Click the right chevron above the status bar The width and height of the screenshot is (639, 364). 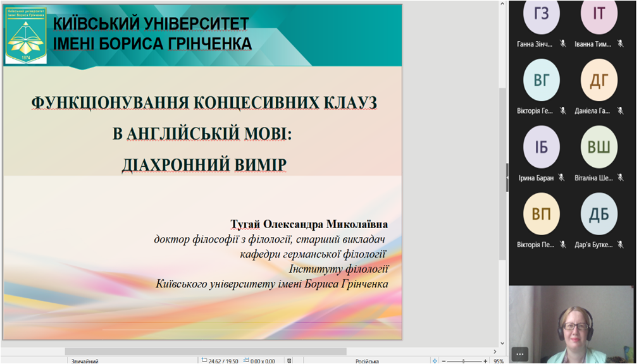(x=495, y=352)
